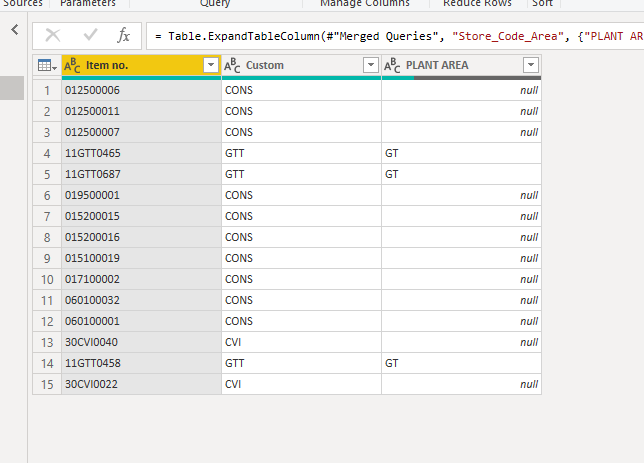644x463 pixels.
Task: Select cell 060100001 in Item no.
Action: (x=141, y=321)
